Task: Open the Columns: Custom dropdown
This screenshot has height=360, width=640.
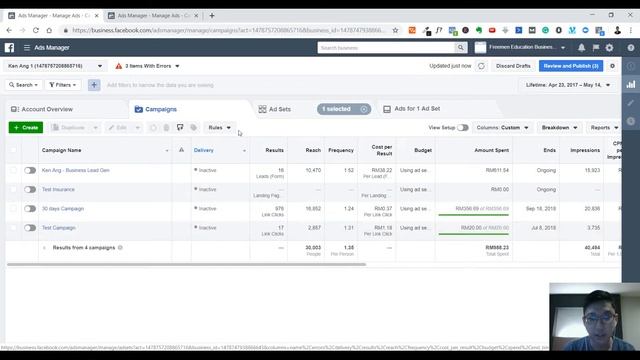Action: click(x=502, y=127)
